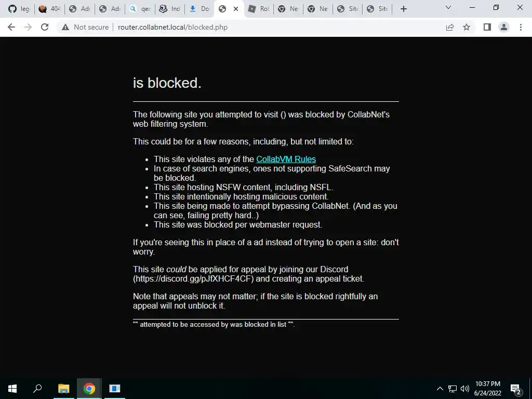Screen dimensions: 532x399
Task: Open a new browser tab
Action: click(x=403, y=9)
